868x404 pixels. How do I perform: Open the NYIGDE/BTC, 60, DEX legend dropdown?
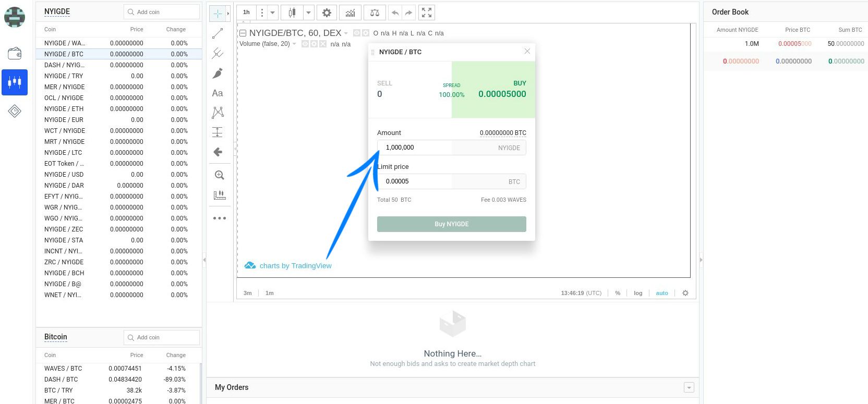tap(345, 33)
